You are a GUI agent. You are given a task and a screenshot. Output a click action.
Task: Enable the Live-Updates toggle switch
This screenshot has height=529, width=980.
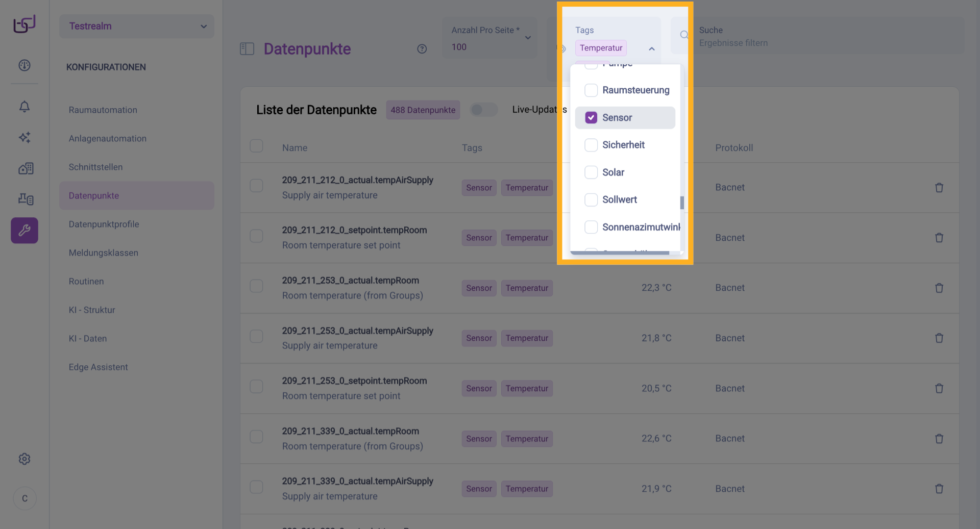pyautogui.click(x=483, y=110)
